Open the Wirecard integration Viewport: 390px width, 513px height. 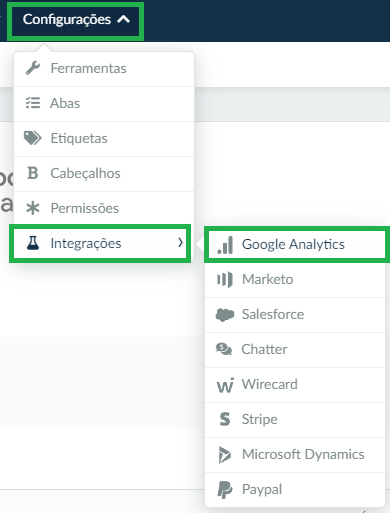point(295,384)
